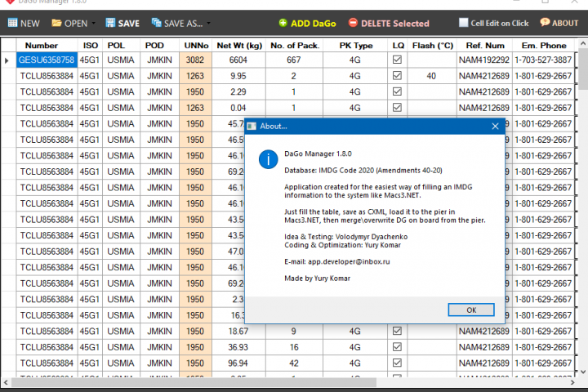Screen dimensions: 588x392
Task: Close the About dialog with X
Action: point(495,127)
